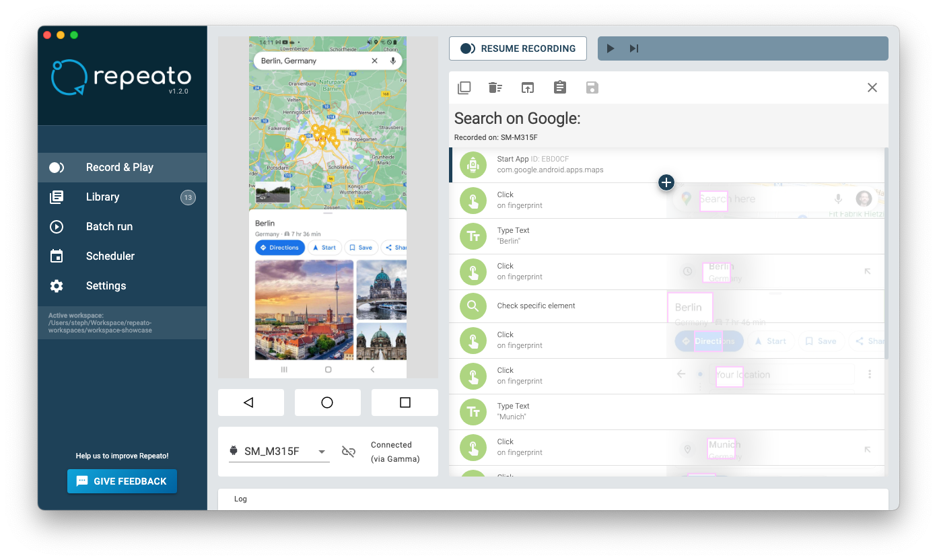Image resolution: width=937 pixels, height=560 pixels.
Task: Click the Repeato logo
Action: pyautogui.click(x=121, y=77)
